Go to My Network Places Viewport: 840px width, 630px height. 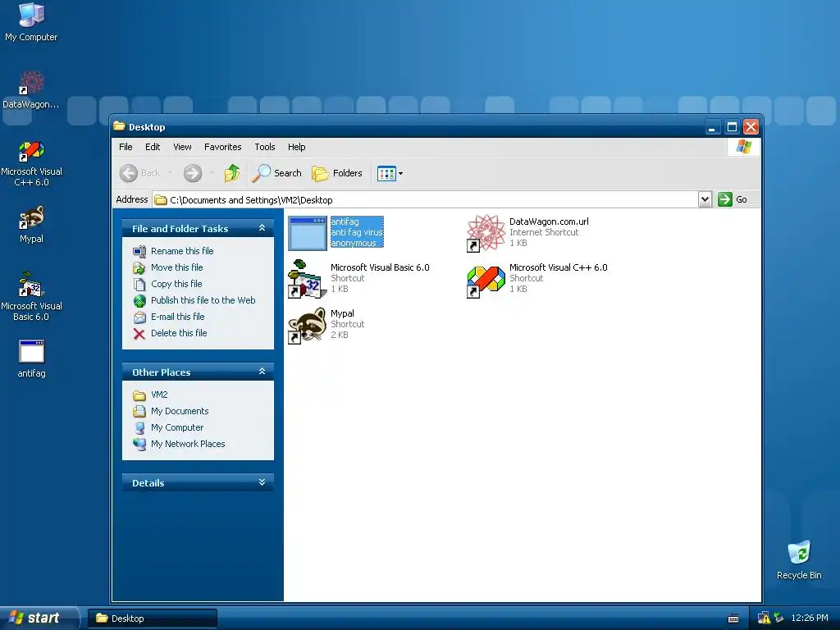click(x=178, y=444)
